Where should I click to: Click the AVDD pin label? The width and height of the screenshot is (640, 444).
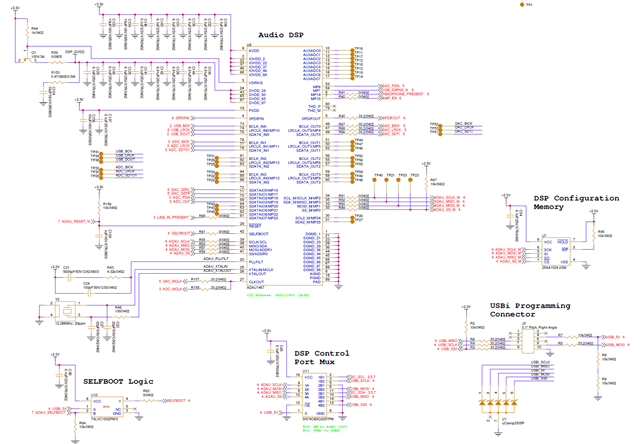pyautogui.click(x=254, y=51)
